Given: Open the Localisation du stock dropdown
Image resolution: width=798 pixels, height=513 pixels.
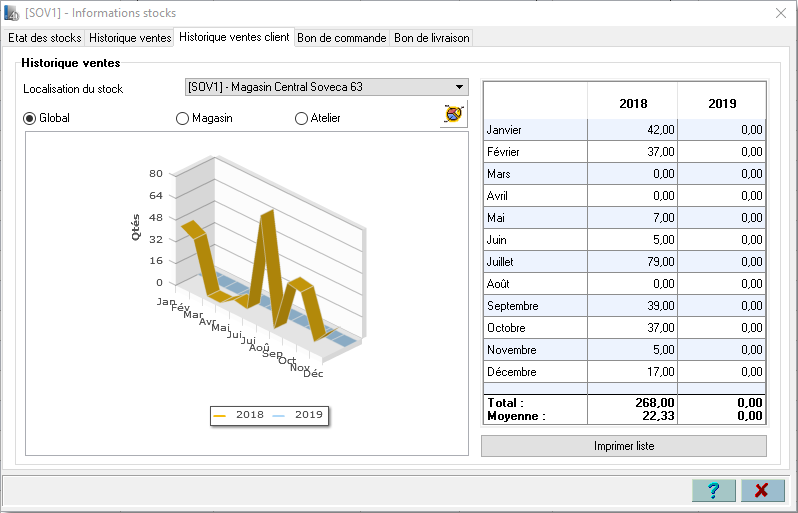Looking at the screenshot, I should point(326,87).
